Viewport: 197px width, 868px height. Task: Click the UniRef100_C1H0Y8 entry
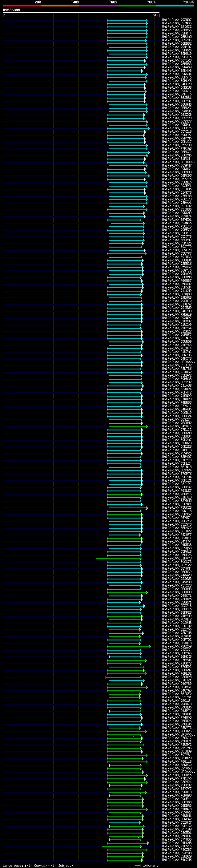[176, 558]
